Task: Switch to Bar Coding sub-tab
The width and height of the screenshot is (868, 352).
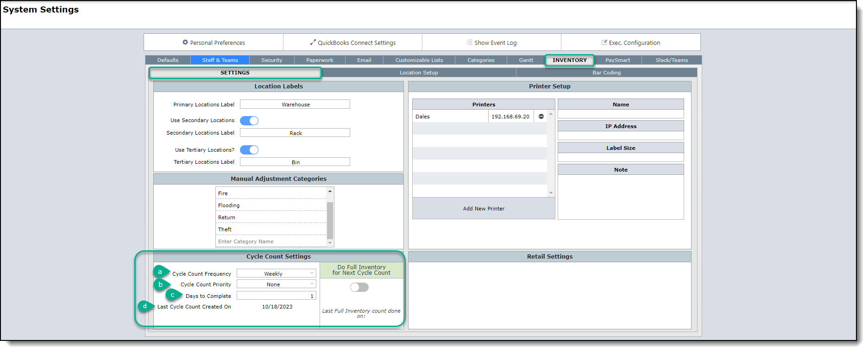Action: pyautogui.click(x=606, y=73)
